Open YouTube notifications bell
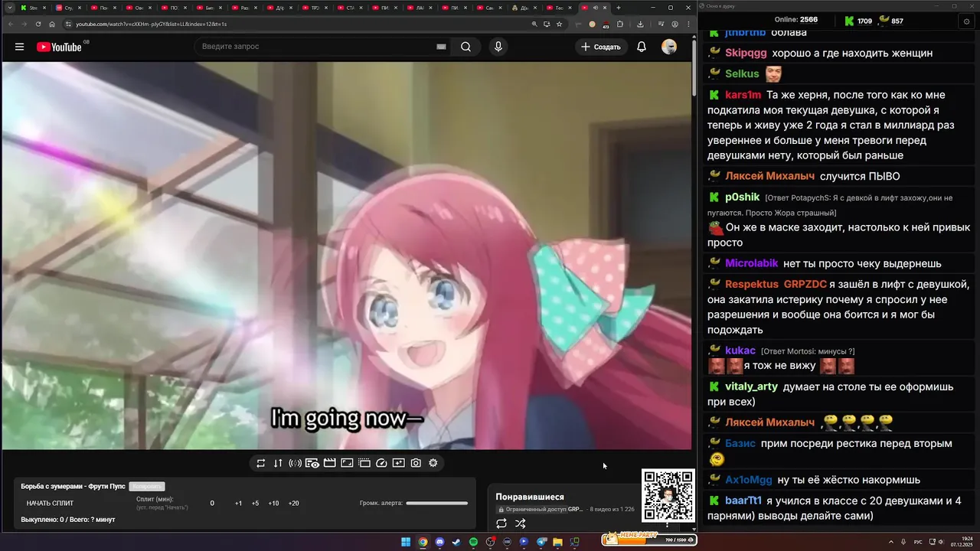 click(x=642, y=47)
